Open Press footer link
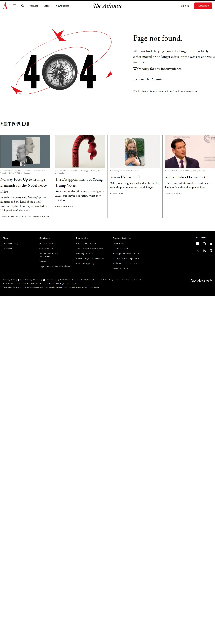Screen dimensions: 215x644 [43, 261]
